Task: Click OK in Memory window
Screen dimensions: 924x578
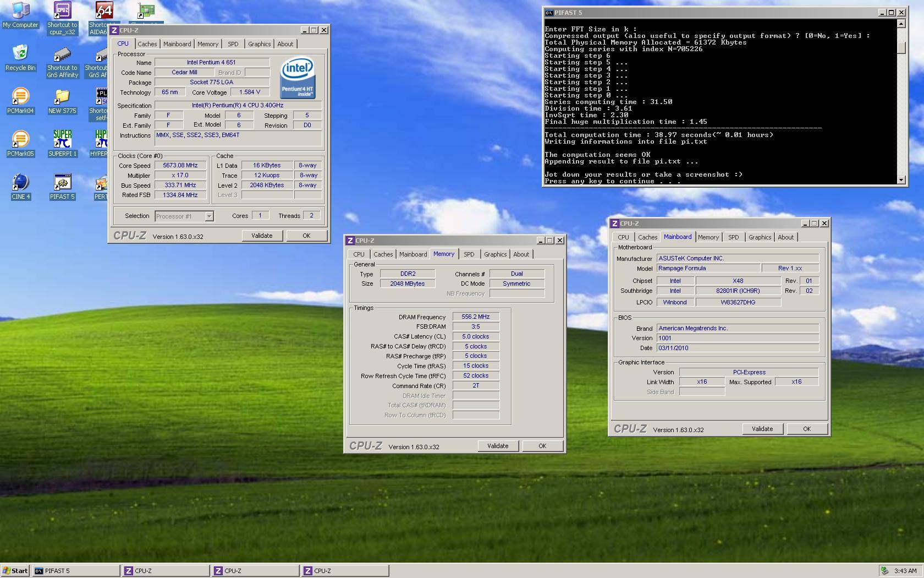Action: [x=542, y=446]
